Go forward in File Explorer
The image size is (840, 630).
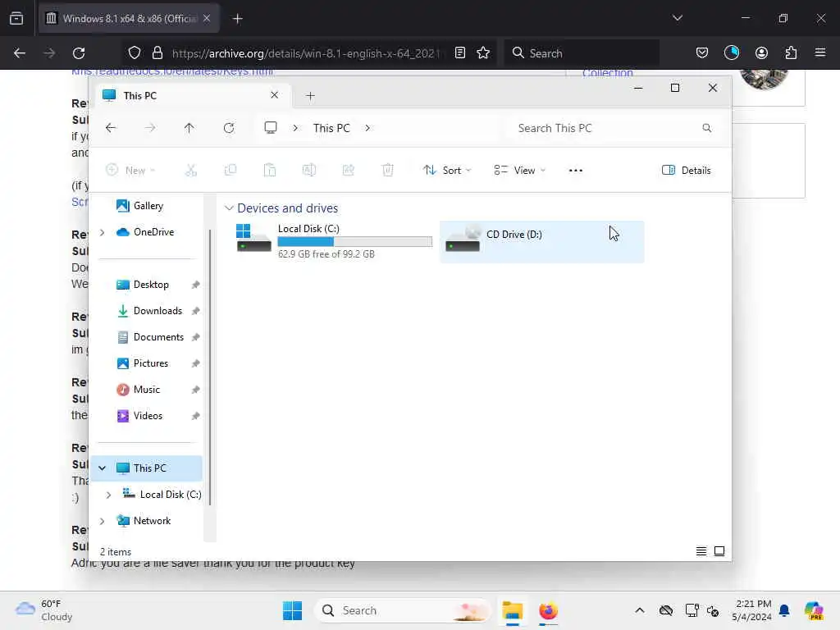click(x=150, y=128)
